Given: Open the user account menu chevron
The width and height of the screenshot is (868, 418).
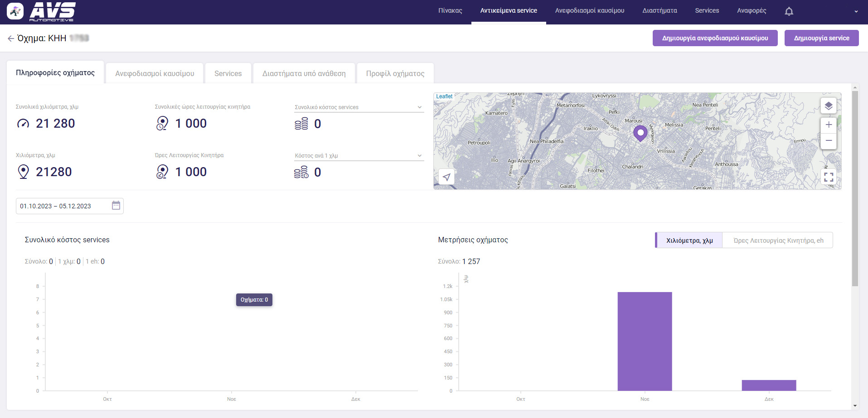Looking at the screenshot, I should tap(856, 11).
